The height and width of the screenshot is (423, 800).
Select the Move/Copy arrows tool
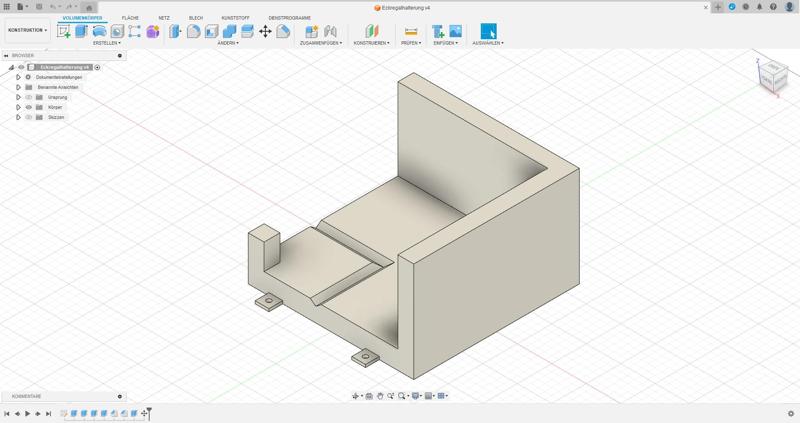[265, 31]
